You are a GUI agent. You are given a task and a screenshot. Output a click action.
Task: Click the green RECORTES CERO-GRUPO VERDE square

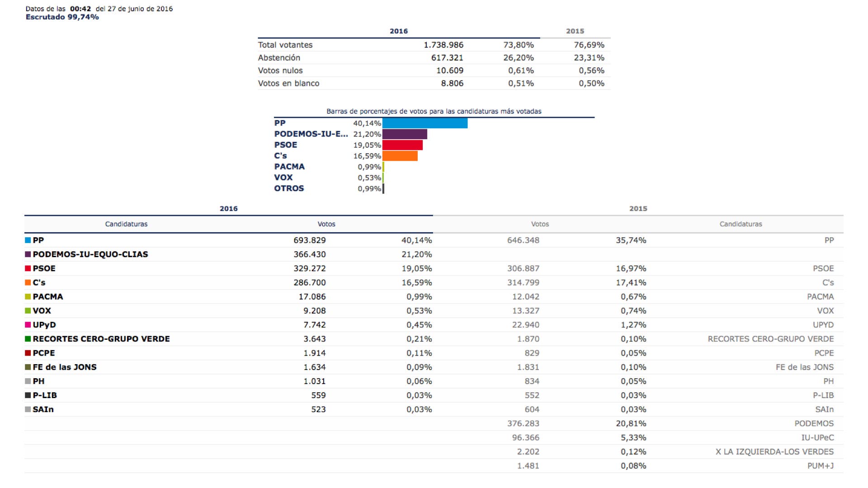tap(28, 339)
